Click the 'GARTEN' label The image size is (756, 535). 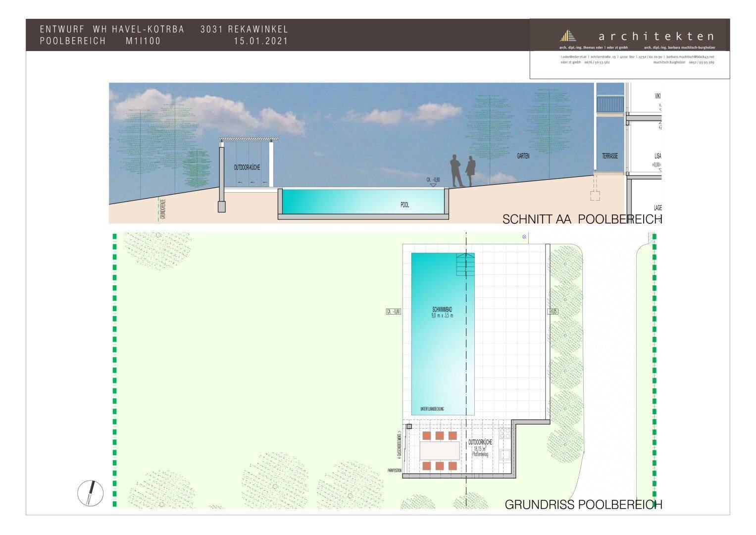pos(523,156)
